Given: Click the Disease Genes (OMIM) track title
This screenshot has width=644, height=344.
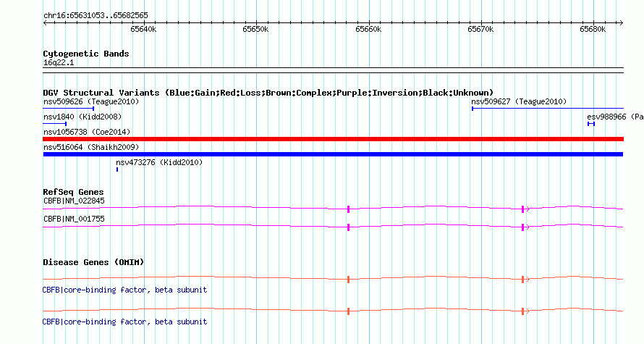Looking at the screenshot, I should click(93, 262).
